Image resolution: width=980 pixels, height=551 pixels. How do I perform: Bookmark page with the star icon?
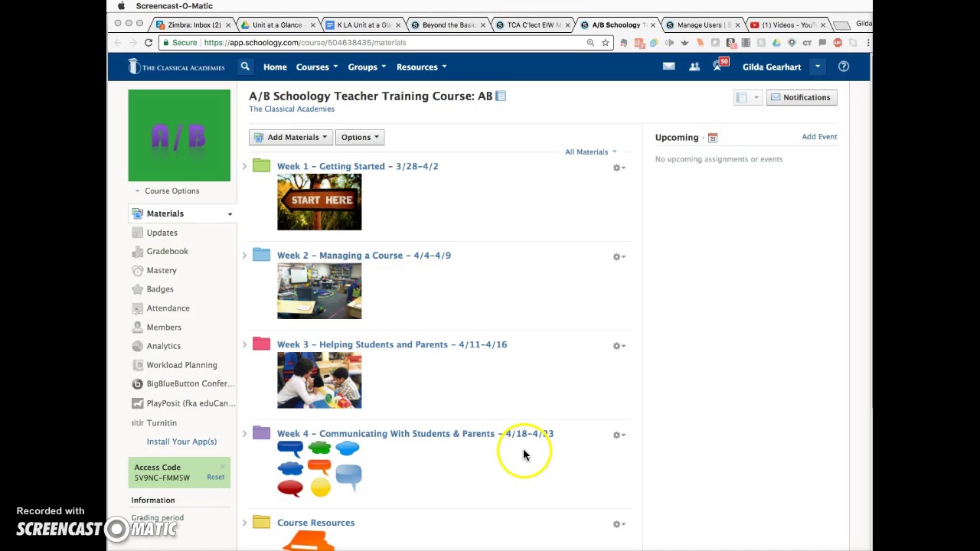[605, 43]
